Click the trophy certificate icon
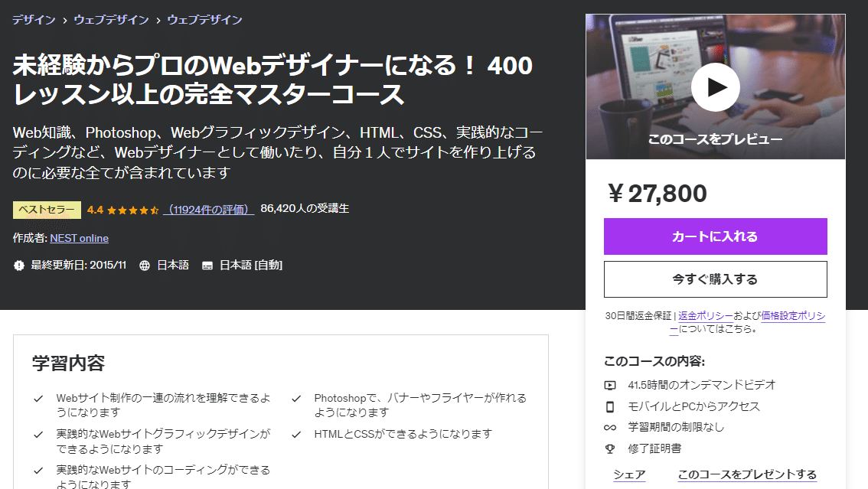Image resolution: width=868 pixels, height=489 pixels. click(610, 448)
